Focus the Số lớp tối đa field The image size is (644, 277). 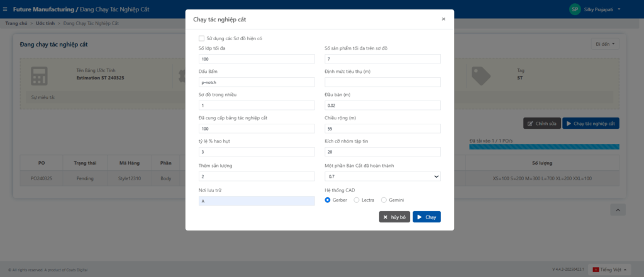pos(257,59)
